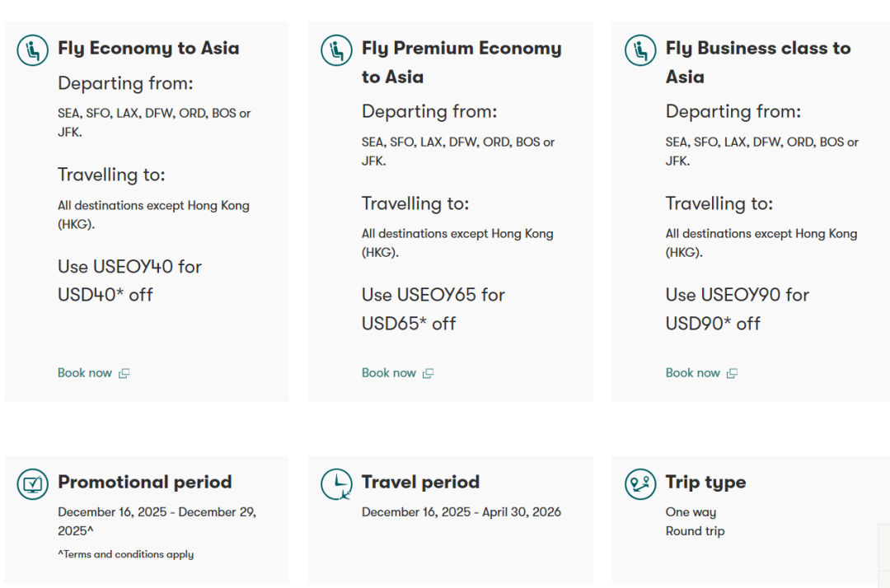Viewport: 890px width, 588px height.
Task: Click the calendar icon next to Promotional period
Action: pos(32,484)
